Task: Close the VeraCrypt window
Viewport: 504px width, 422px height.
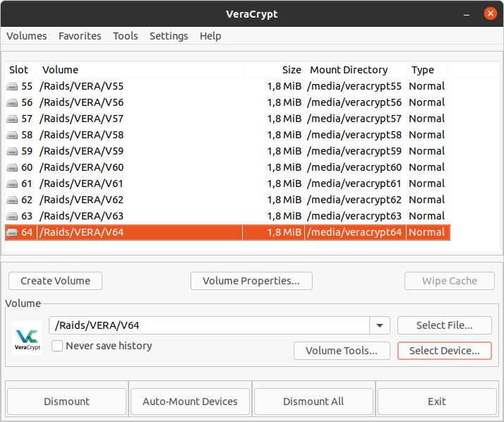Action: pos(490,14)
